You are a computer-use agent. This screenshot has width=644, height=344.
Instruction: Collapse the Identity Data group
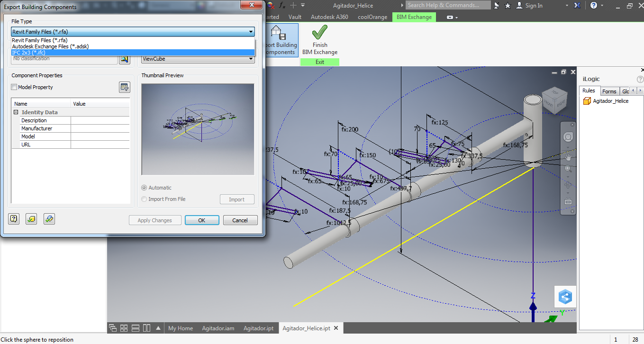point(16,112)
